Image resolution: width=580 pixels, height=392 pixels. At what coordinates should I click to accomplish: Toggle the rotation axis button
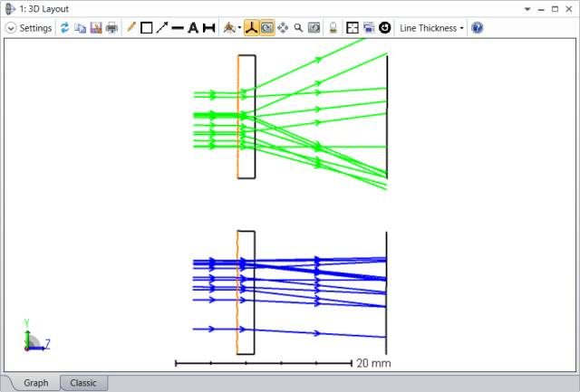click(251, 28)
